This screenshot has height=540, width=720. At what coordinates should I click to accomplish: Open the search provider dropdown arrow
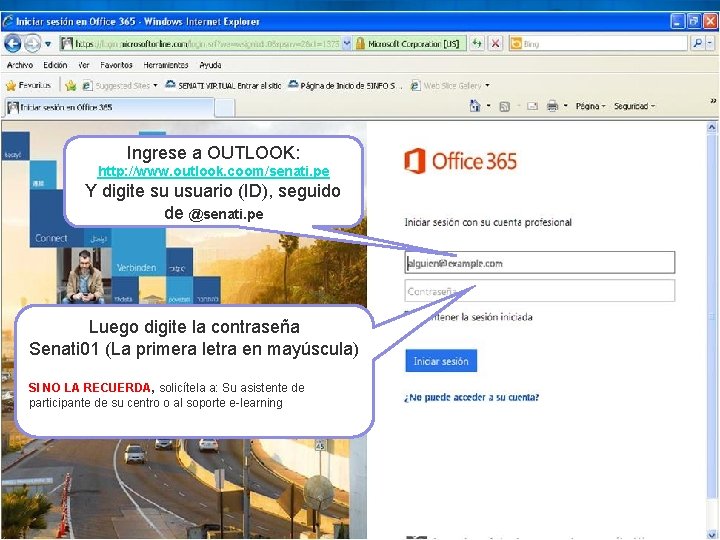pos(710,44)
